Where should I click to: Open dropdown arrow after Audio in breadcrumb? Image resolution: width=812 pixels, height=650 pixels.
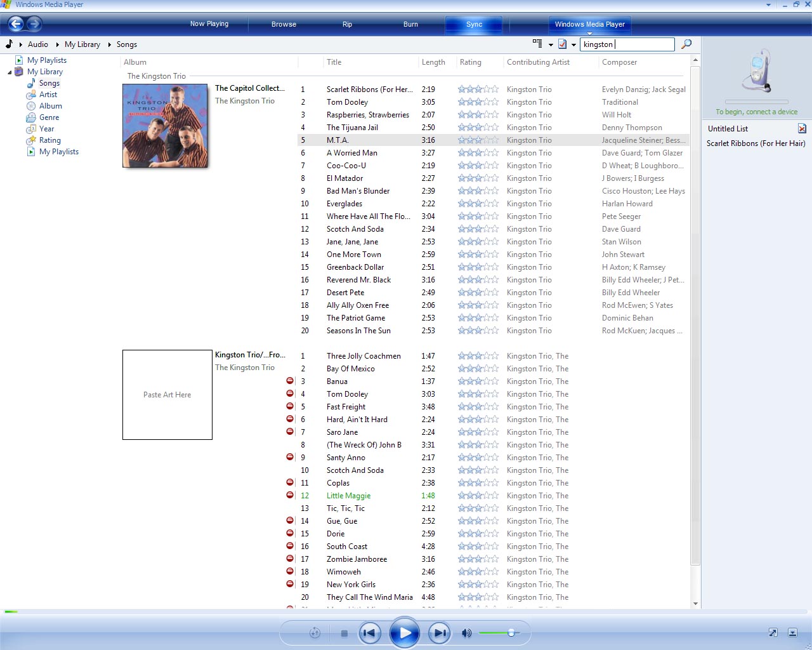[57, 44]
